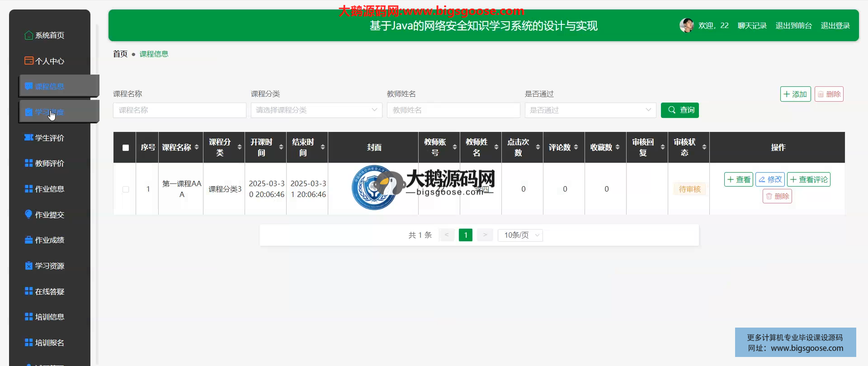
Task: Open 在线答疑 from the sidebar menu
Action: pos(49,291)
